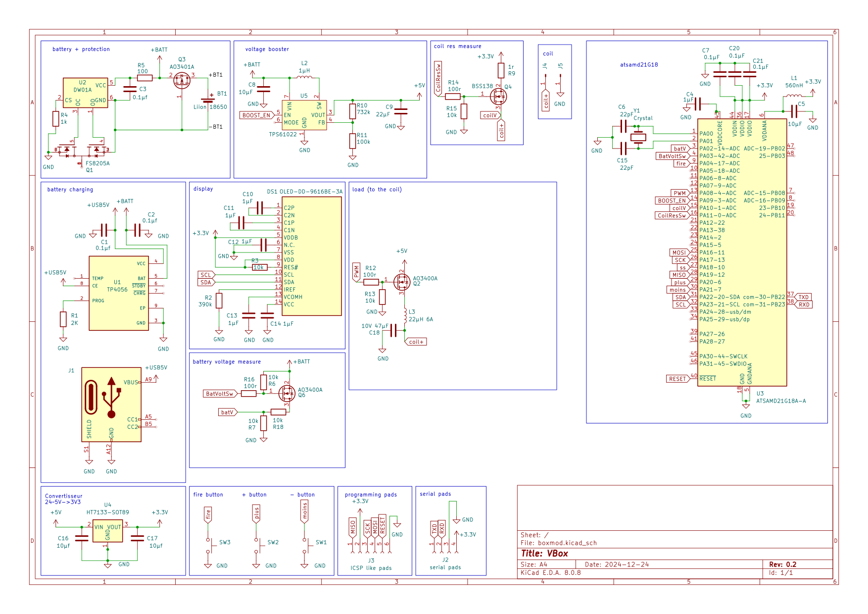The image size is (868, 614).
Task: Click the CoilResSw label in coil res measure
Action: click(438, 78)
